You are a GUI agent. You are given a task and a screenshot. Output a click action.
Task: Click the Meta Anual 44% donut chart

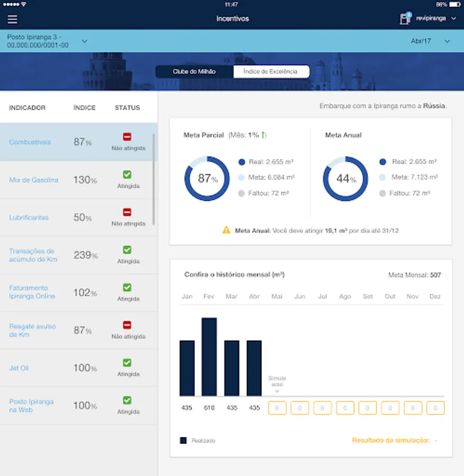tap(345, 179)
